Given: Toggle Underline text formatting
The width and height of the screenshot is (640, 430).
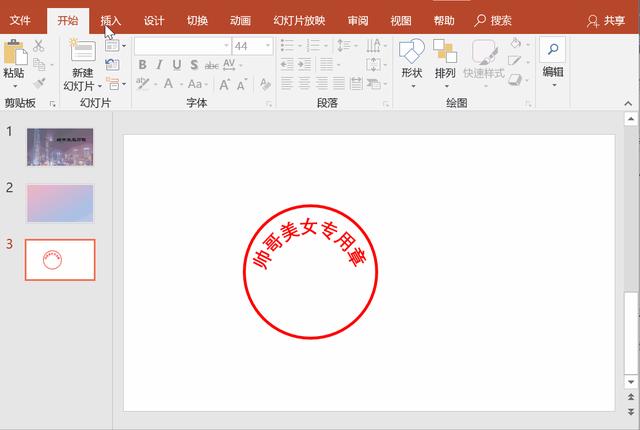Looking at the screenshot, I should coord(174,65).
